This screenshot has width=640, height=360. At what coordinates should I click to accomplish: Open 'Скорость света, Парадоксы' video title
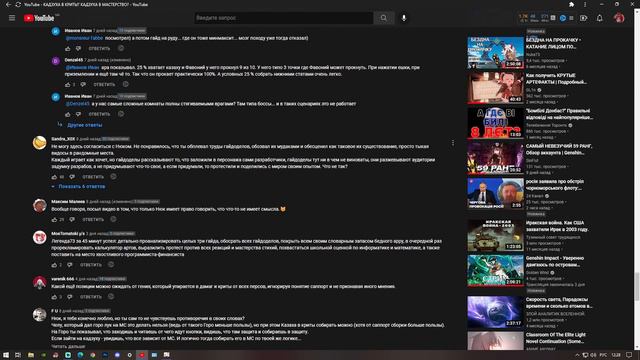[559, 302]
